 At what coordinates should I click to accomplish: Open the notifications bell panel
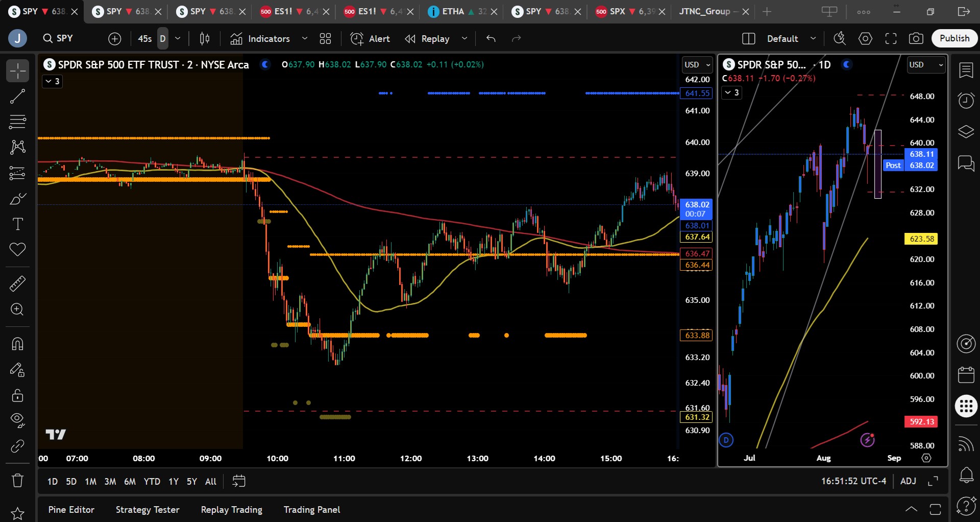pos(966,474)
